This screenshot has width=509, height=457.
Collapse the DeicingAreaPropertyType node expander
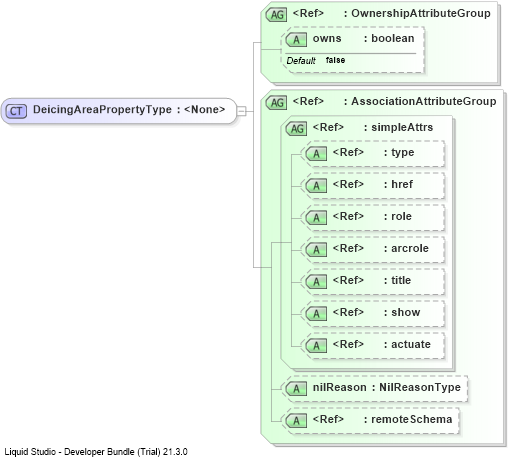coord(241,111)
